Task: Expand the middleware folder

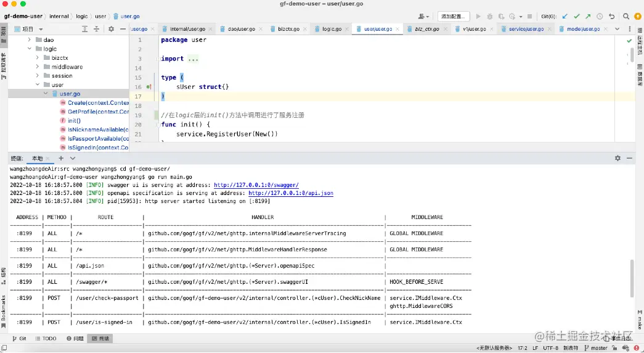Action: pyautogui.click(x=38, y=67)
